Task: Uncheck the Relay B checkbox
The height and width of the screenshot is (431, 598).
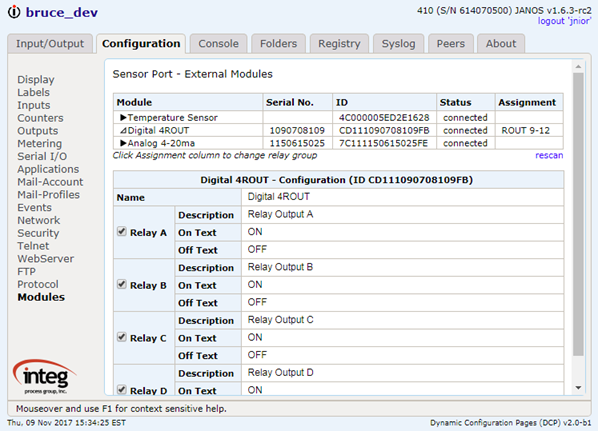Action: [x=122, y=284]
